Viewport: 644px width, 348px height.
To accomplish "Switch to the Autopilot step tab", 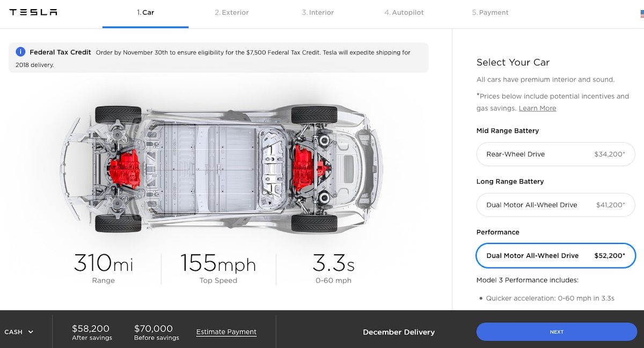I will point(404,12).
